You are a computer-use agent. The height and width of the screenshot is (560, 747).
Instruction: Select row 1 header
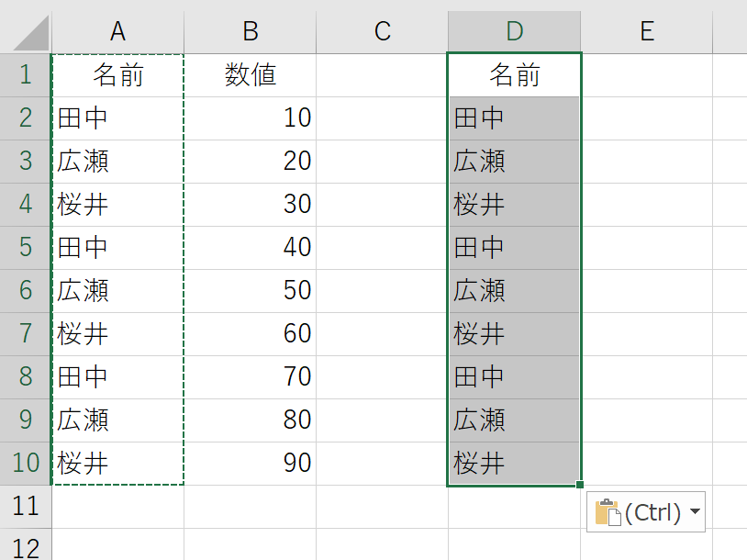(25, 74)
